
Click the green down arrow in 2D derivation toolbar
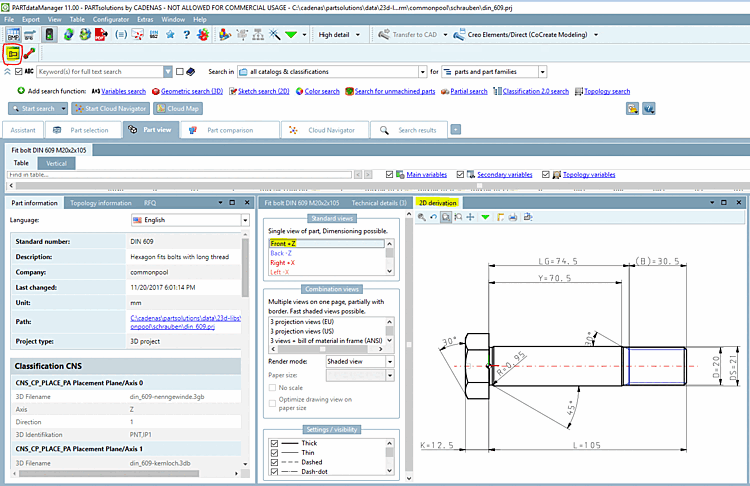tap(485, 217)
